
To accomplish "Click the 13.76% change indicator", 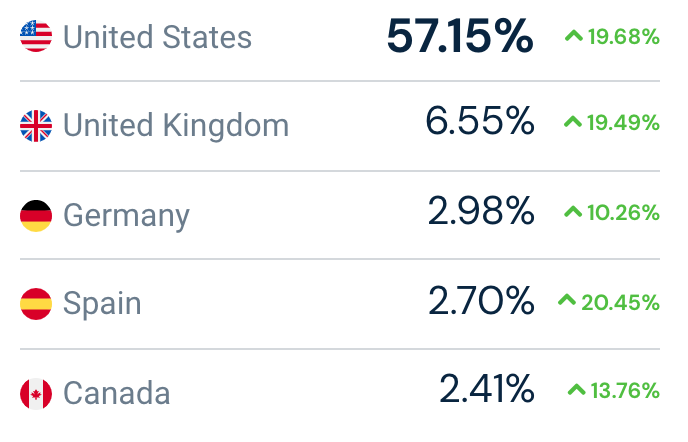I will [614, 391].
